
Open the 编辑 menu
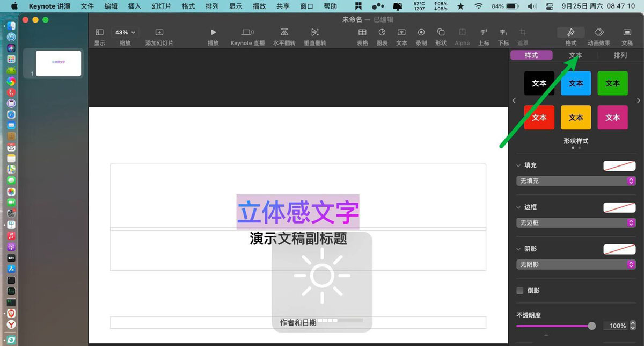(x=111, y=6)
